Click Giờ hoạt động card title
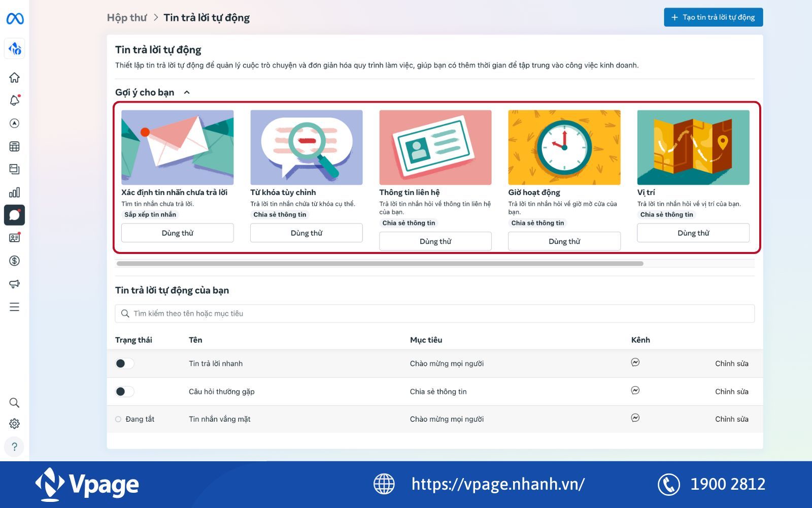 pyautogui.click(x=534, y=193)
